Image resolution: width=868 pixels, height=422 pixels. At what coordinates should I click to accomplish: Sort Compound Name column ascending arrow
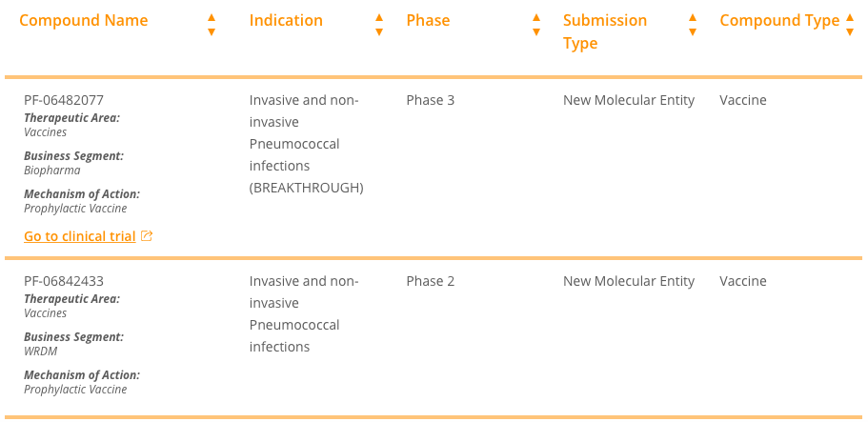pos(212,18)
